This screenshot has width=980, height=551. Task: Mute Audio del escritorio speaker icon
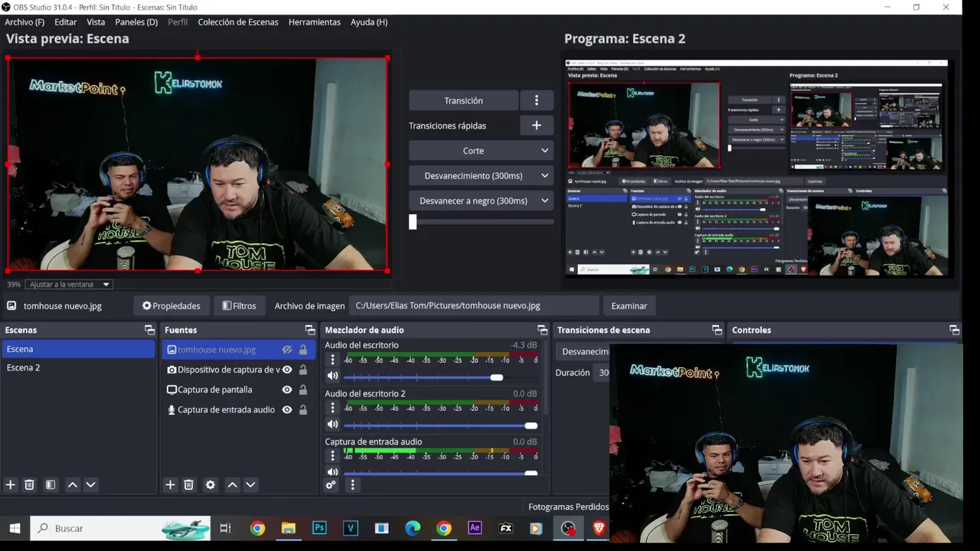pyautogui.click(x=332, y=376)
